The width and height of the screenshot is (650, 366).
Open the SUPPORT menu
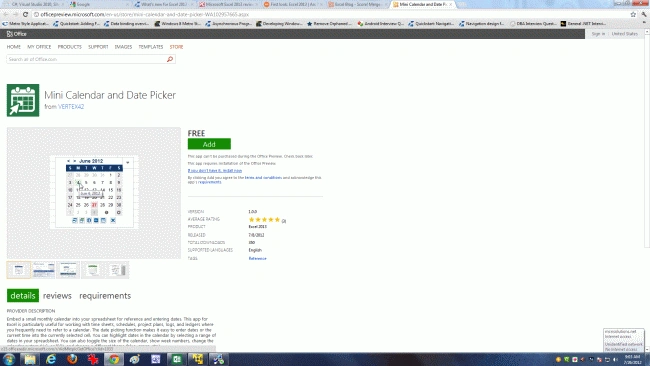pyautogui.click(x=98, y=47)
